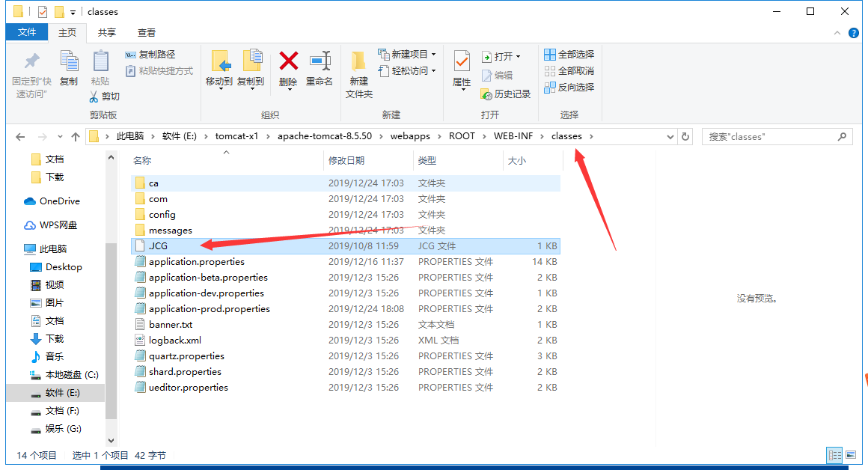The width and height of the screenshot is (868, 470).
Task: Click the Paste clipboard icon
Action: point(100,61)
